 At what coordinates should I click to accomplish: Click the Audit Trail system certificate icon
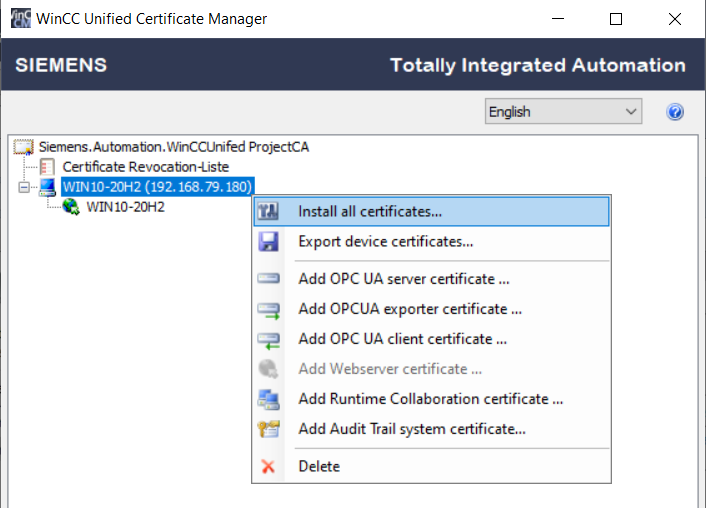pos(268,429)
